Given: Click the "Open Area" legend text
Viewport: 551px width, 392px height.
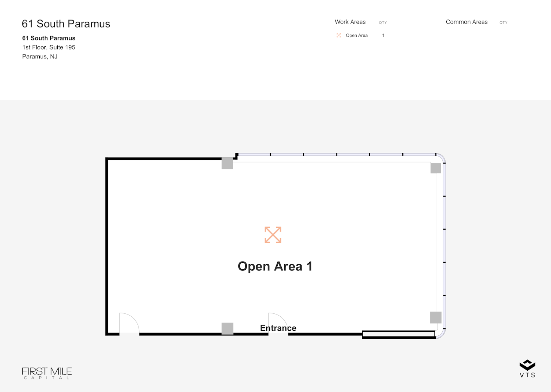Looking at the screenshot, I should tap(357, 36).
